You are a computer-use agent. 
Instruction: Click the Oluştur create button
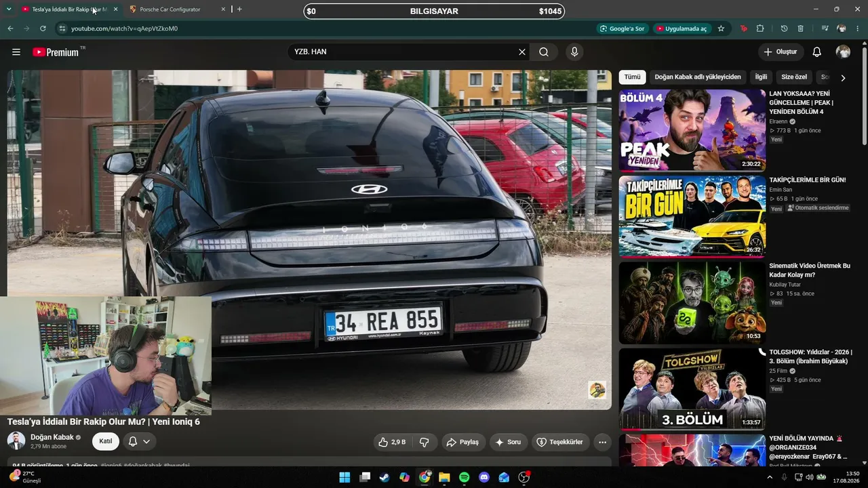click(x=781, y=52)
